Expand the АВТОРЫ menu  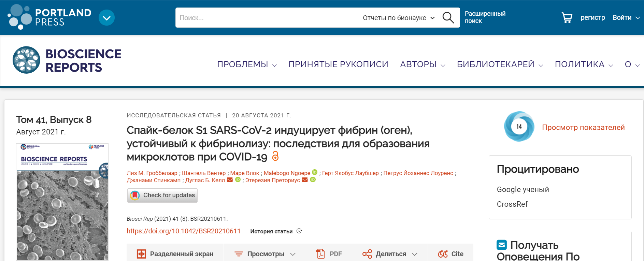pyautogui.click(x=423, y=64)
